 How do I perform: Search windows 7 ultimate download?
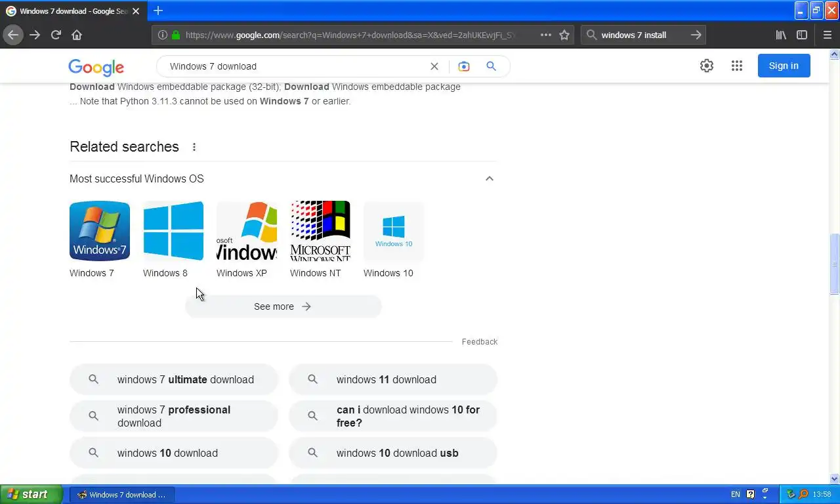tap(174, 379)
